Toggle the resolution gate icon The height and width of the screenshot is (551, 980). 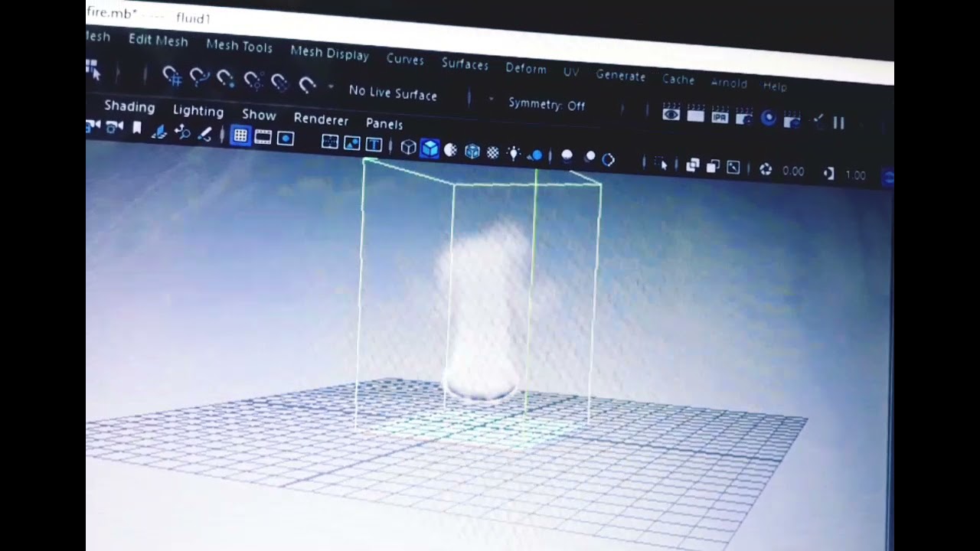tap(286, 139)
